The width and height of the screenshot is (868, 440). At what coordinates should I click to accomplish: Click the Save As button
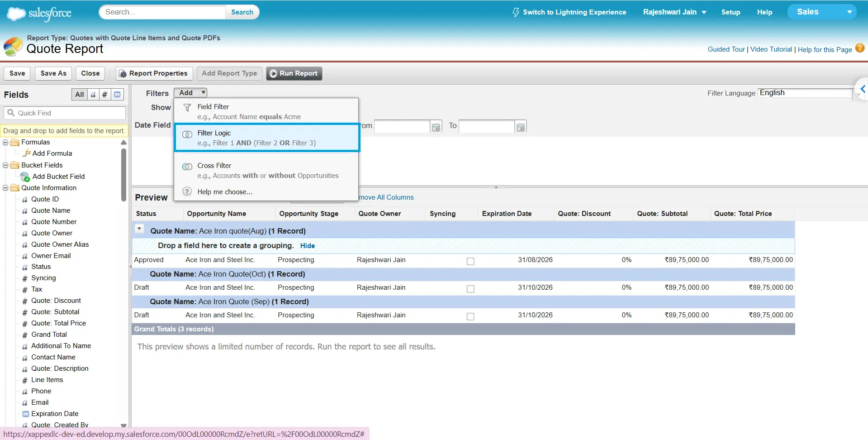(x=53, y=73)
